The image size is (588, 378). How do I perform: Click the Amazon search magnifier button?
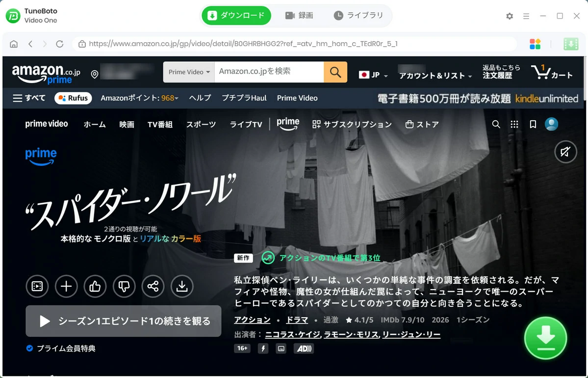pyautogui.click(x=335, y=72)
